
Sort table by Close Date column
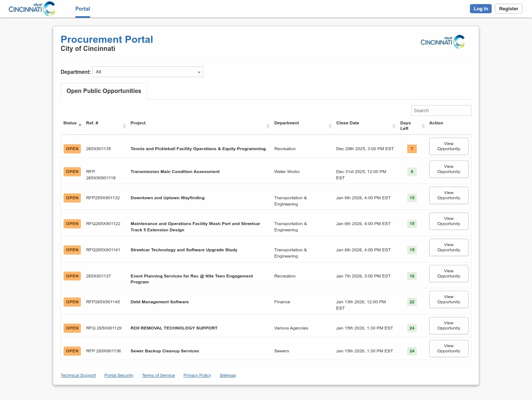coord(393,126)
